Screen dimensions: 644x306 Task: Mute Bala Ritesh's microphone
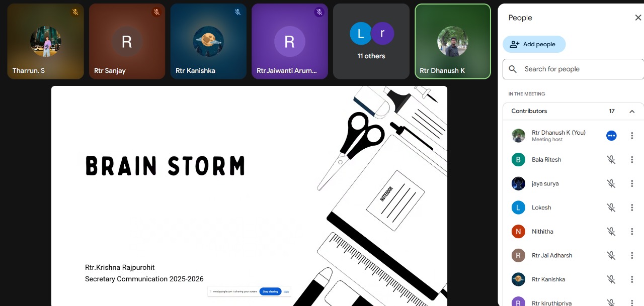point(611,160)
